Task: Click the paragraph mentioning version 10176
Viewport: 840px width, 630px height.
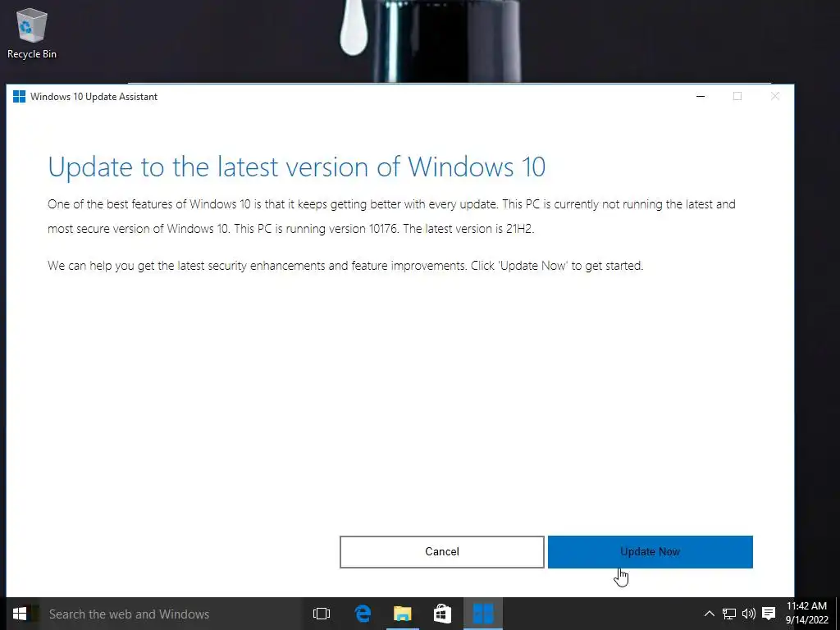Action: click(x=391, y=217)
